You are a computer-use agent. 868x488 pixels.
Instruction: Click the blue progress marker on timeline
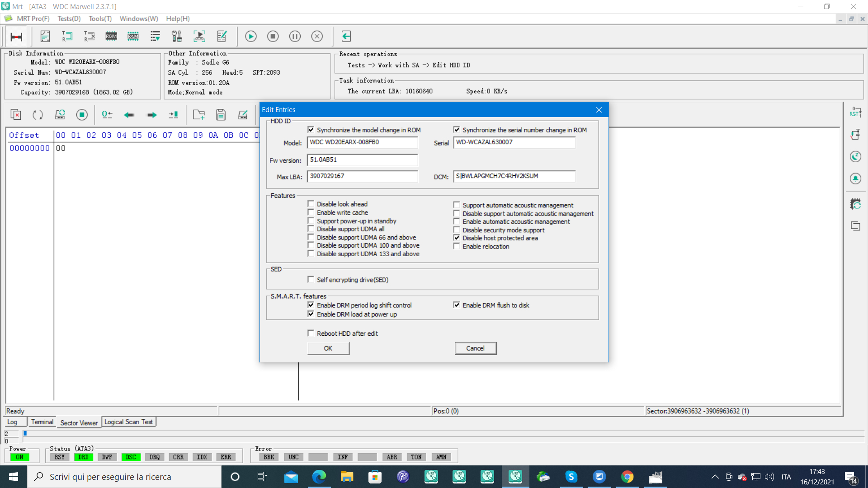(x=25, y=433)
